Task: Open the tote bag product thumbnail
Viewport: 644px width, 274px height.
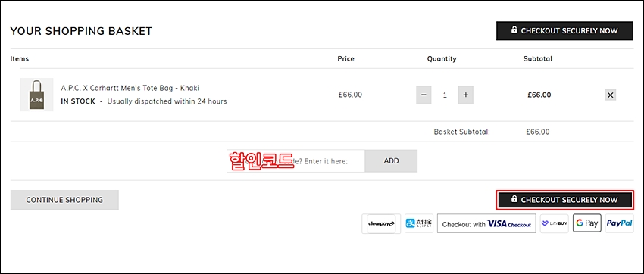Action: [x=36, y=95]
